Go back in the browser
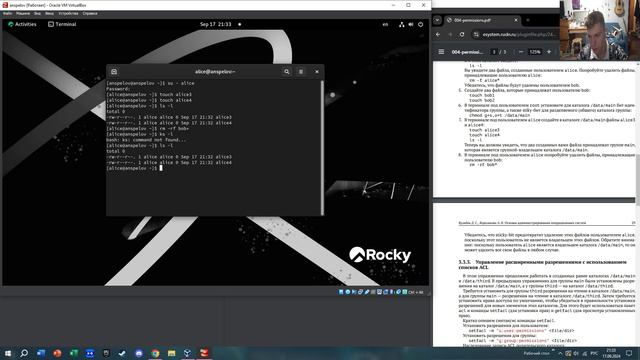 pyautogui.click(x=438, y=35)
